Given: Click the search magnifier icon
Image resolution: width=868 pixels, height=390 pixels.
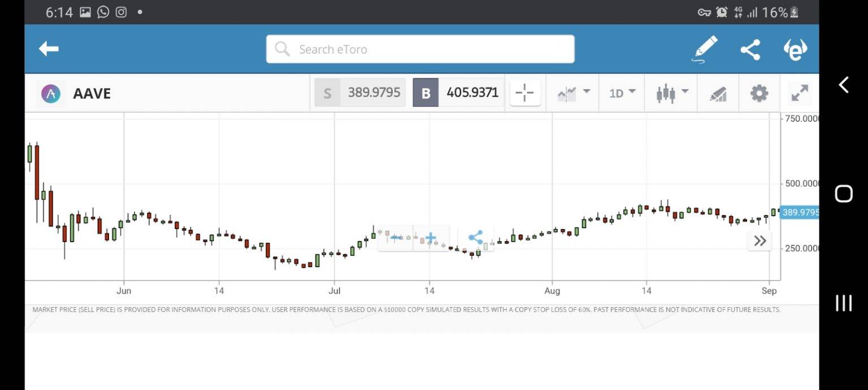Looking at the screenshot, I should pyautogui.click(x=281, y=49).
